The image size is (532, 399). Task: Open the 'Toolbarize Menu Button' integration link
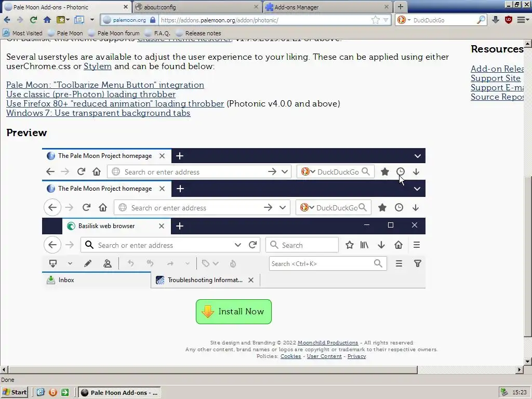click(105, 85)
